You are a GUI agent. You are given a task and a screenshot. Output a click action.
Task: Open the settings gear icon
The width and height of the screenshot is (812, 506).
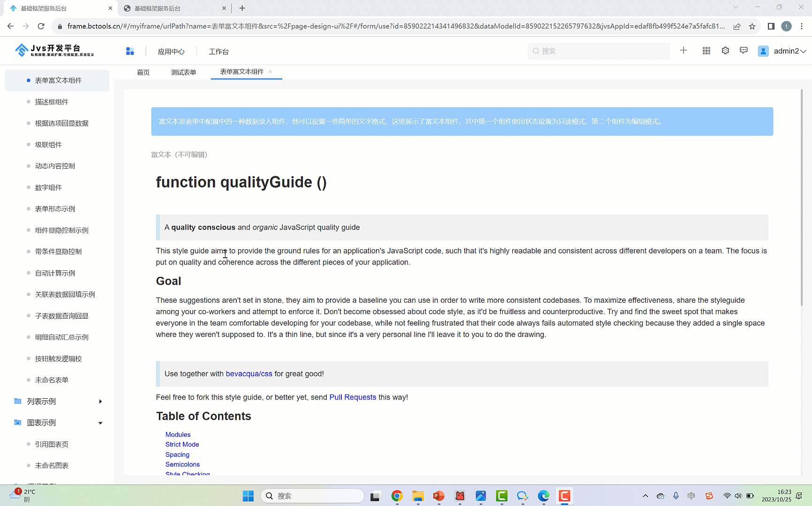tap(725, 51)
